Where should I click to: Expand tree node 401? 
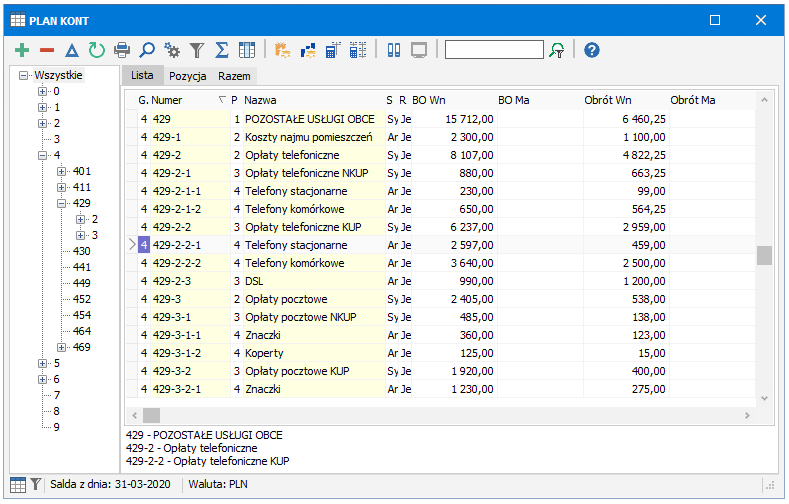[x=61, y=172]
